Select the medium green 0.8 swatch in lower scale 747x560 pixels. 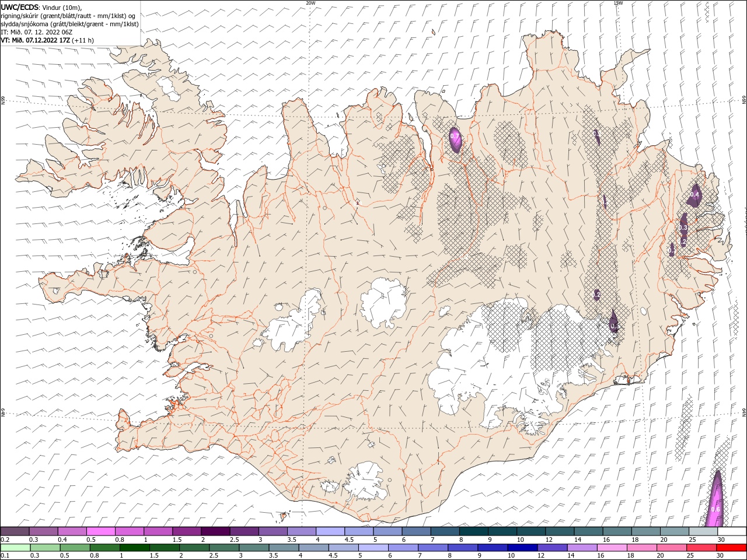coord(104,548)
